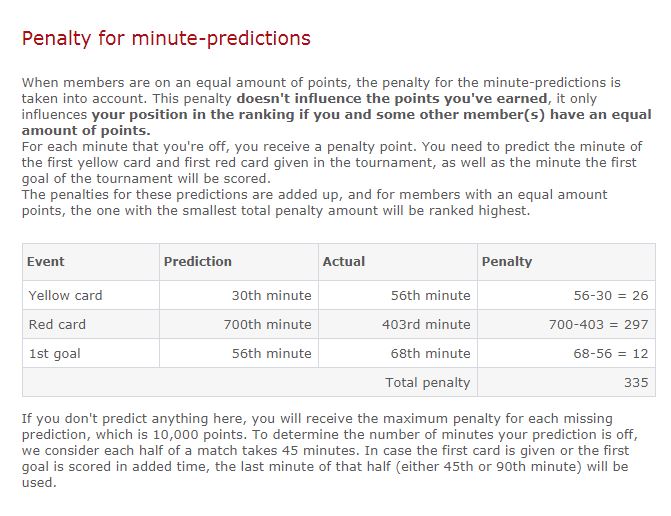Click the 700th minute prediction cell

[x=239, y=324]
